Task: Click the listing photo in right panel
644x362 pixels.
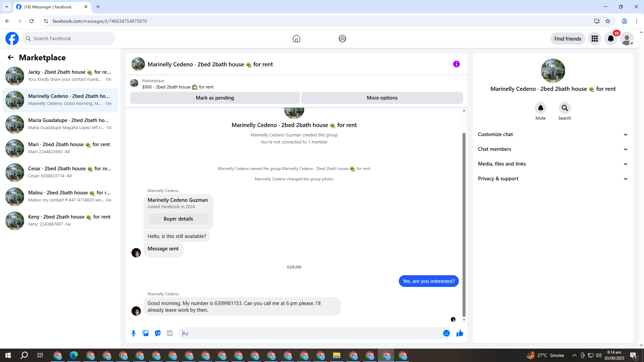Action: (553, 71)
